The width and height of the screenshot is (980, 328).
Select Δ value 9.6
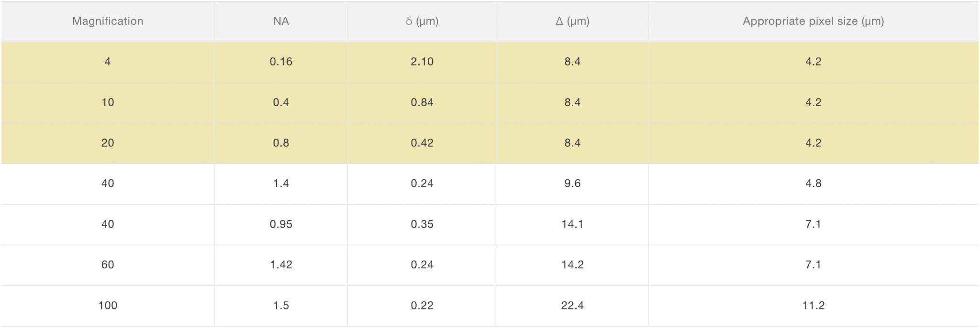click(572, 184)
